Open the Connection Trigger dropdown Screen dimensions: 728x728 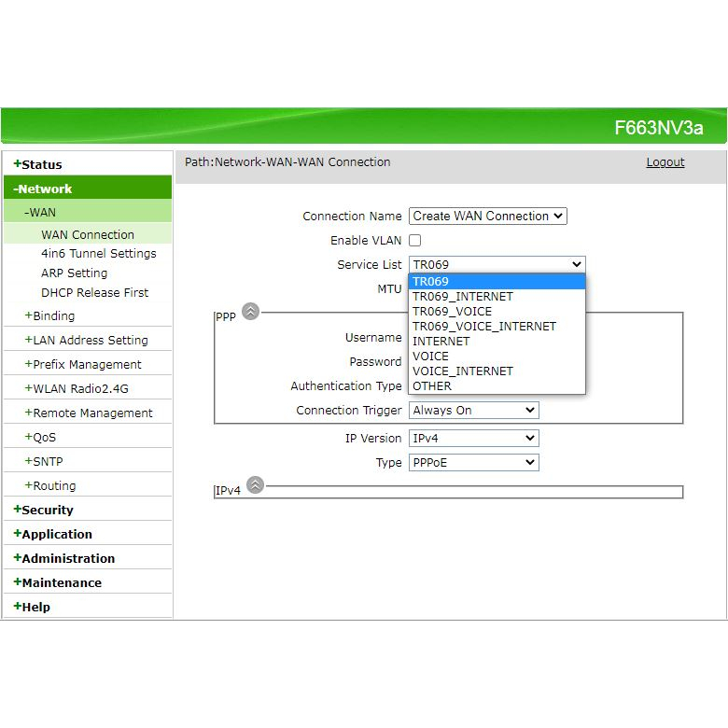(473, 411)
